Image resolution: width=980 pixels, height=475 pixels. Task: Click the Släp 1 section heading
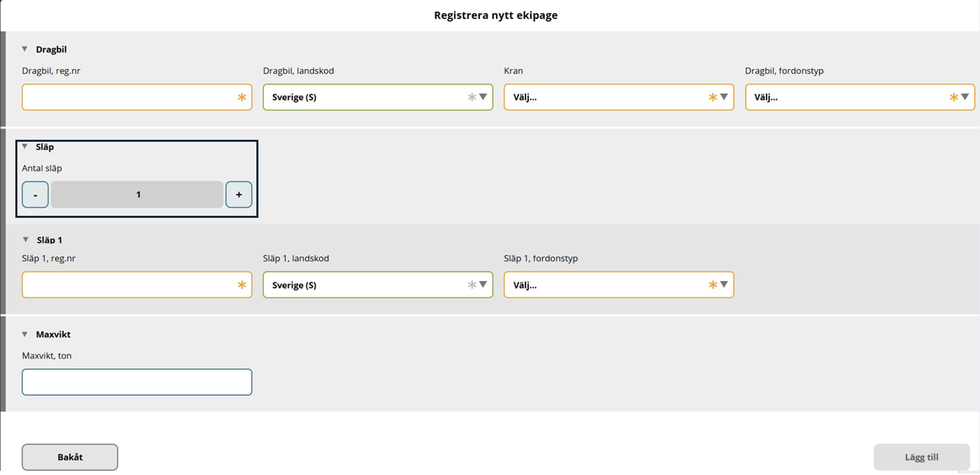pyautogui.click(x=50, y=240)
